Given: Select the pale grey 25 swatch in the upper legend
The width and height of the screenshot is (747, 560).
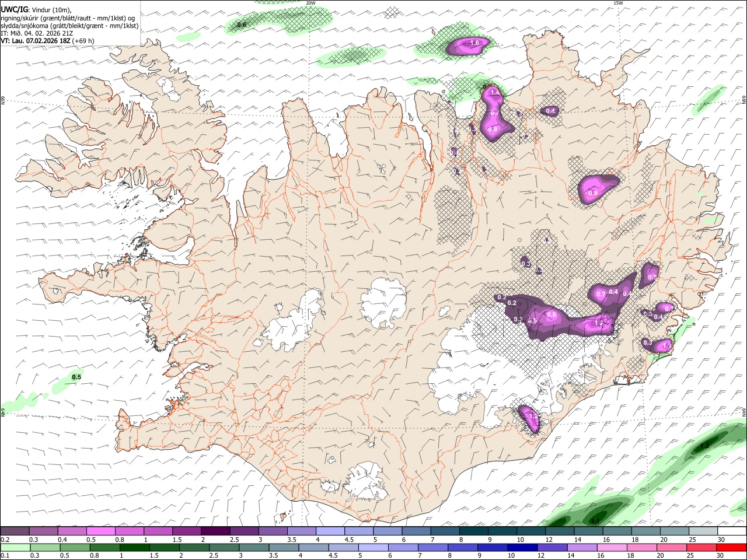Looking at the screenshot, I should 703,531.
